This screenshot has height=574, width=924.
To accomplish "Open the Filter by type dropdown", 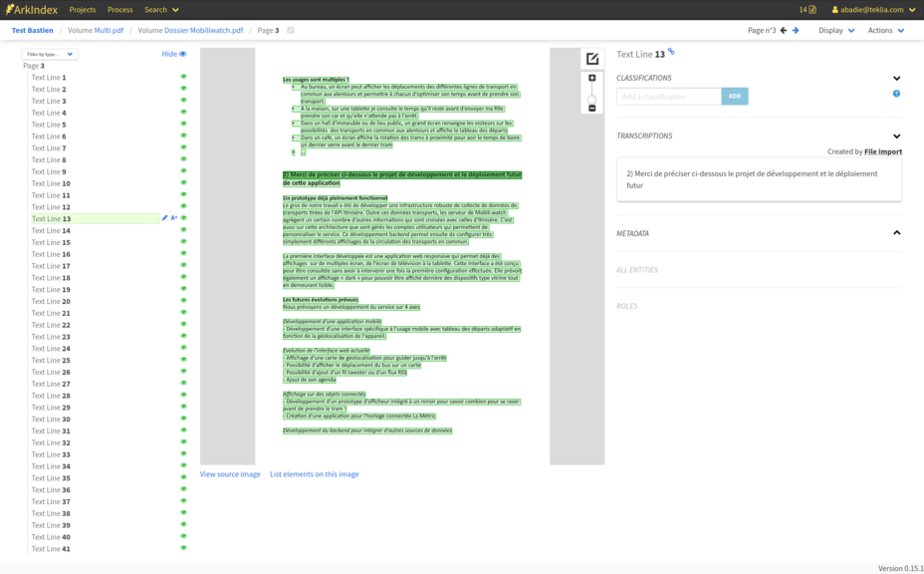I will click(x=50, y=54).
